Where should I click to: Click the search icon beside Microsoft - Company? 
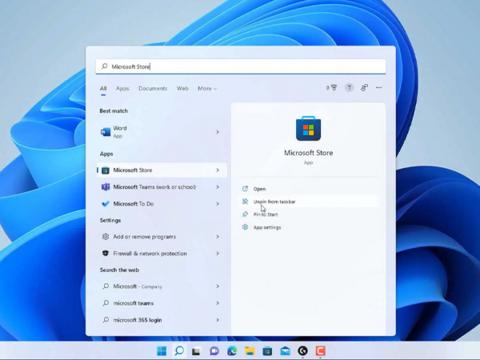point(106,286)
